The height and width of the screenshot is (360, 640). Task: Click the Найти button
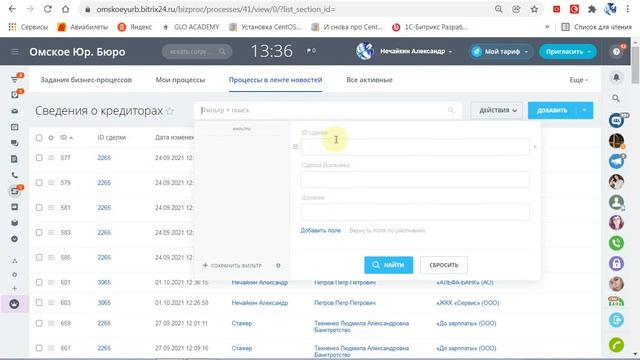[389, 265]
